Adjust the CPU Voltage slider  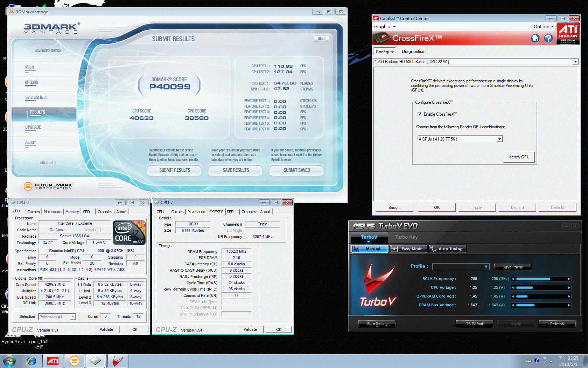[541, 288]
